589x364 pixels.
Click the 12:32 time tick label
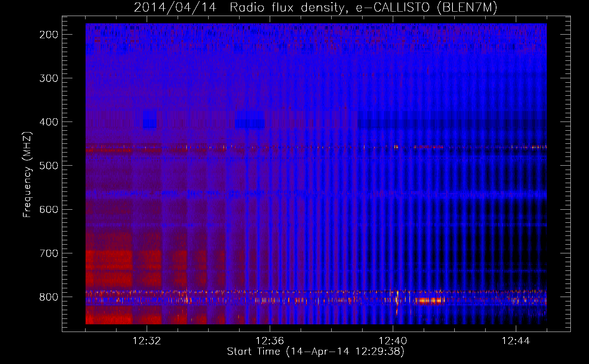point(147,341)
